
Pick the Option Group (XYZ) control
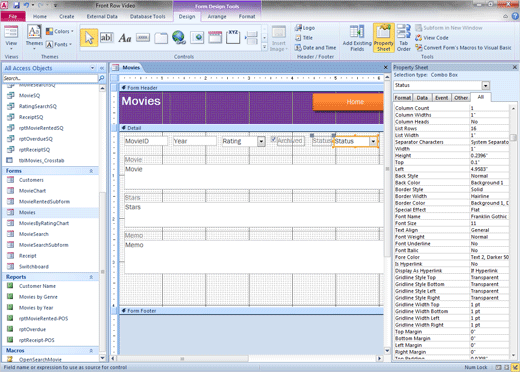coord(233,37)
